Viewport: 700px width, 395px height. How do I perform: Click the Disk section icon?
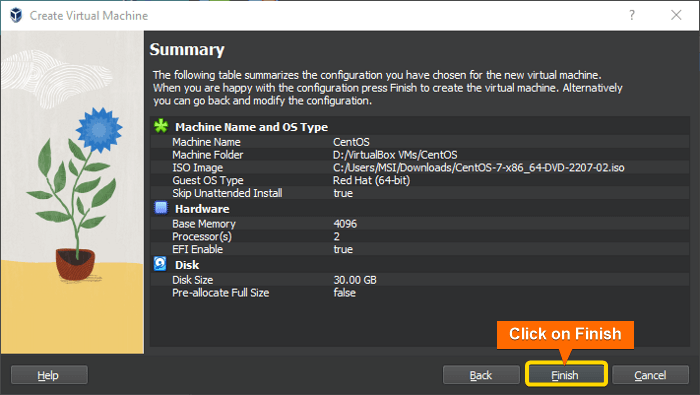click(x=160, y=264)
